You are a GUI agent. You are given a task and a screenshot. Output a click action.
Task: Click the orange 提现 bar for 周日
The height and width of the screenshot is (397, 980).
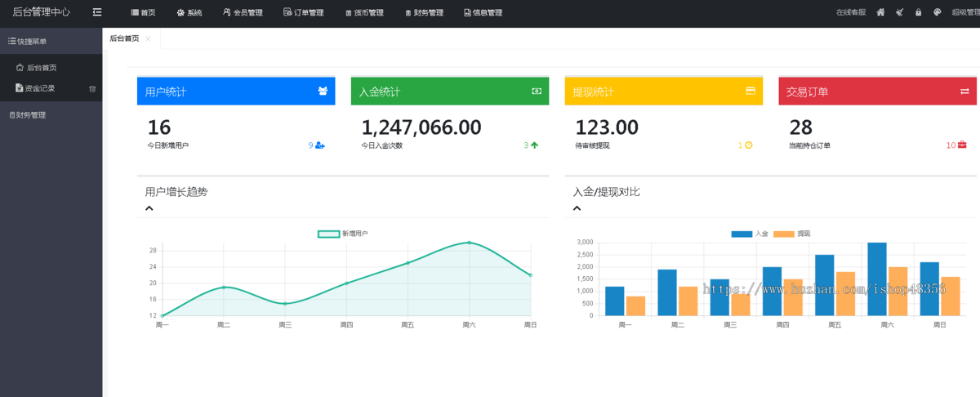tap(951, 297)
